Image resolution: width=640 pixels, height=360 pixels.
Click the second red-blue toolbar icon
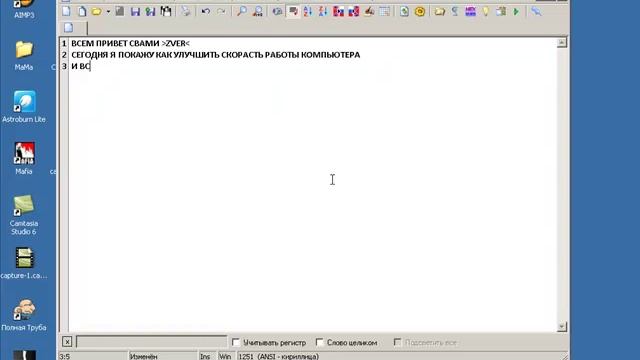click(x=353, y=11)
